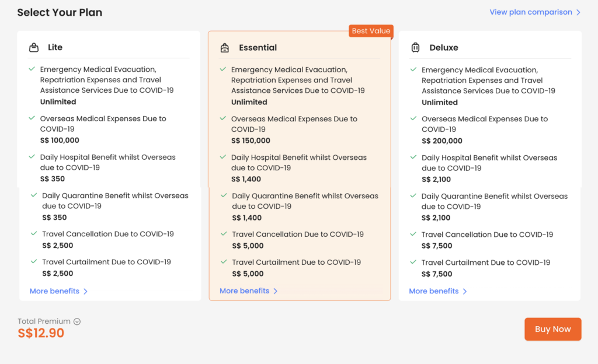Click Essential Travel Cancellation amount S$ 5,000
598x364 pixels.
click(x=248, y=246)
